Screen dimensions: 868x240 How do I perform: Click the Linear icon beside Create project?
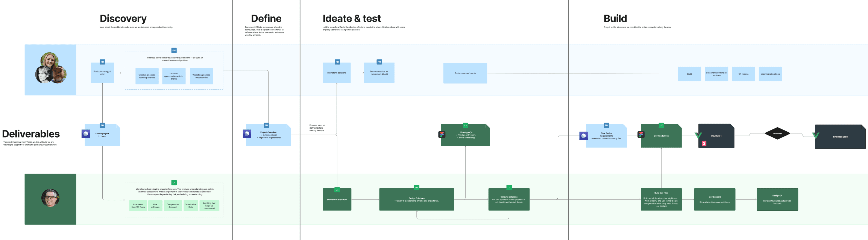(86, 134)
